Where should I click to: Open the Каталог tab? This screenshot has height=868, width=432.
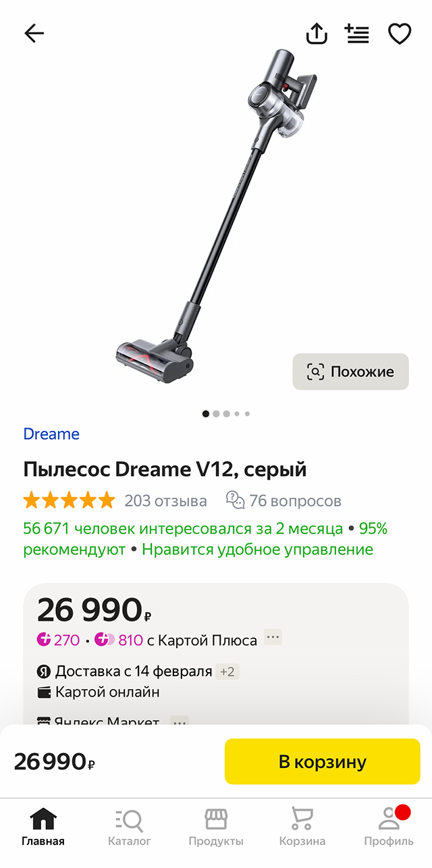(130, 826)
